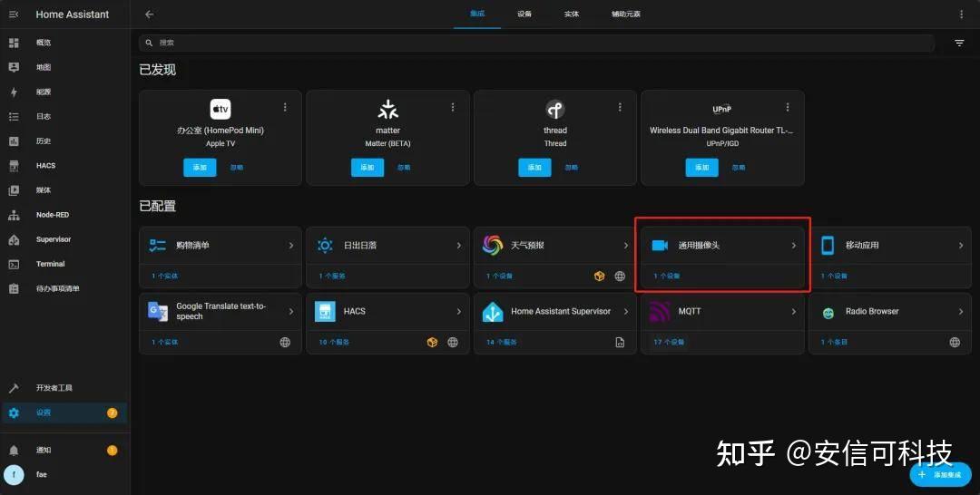This screenshot has width=980, height=495.
Task: Open 通知 notifications in the sidebar
Action: coord(65,450)
